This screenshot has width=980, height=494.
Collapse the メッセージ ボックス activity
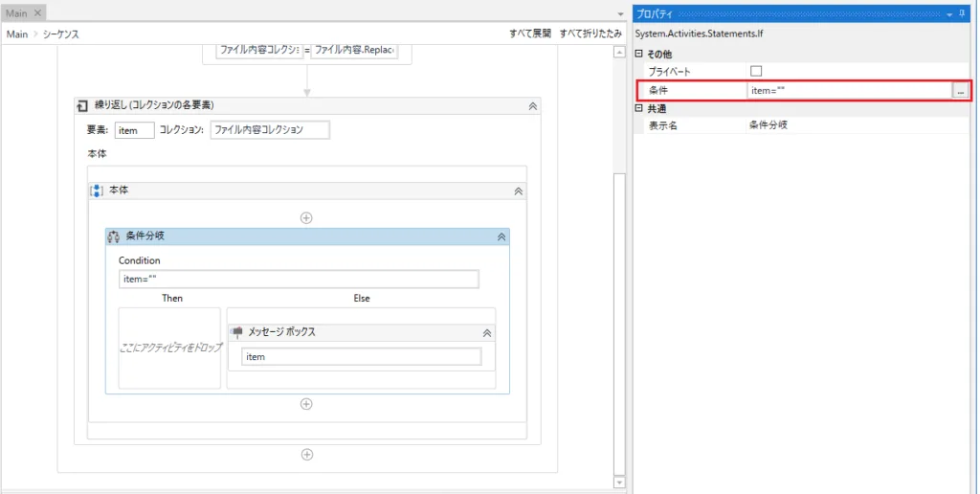click(487, 333)
